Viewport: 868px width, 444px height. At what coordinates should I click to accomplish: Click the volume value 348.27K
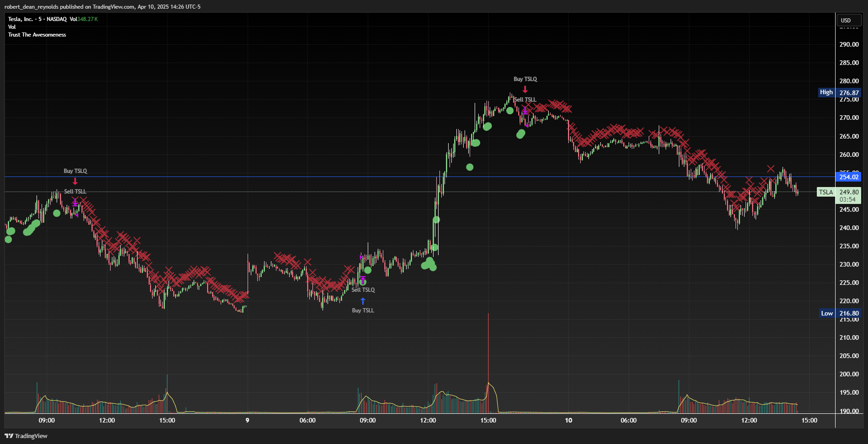pyautogui.click(x=88, y=19)
